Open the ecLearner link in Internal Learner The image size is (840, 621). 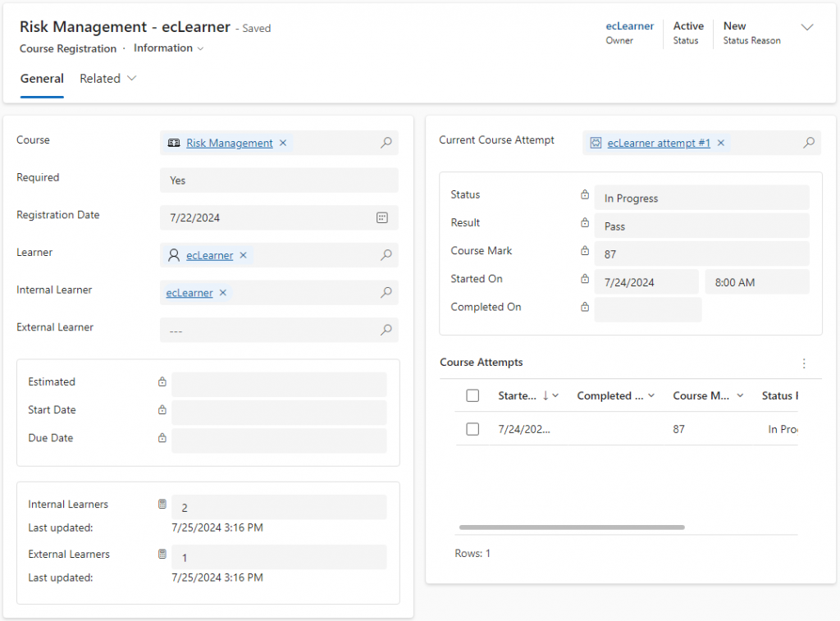coord(189,293)
